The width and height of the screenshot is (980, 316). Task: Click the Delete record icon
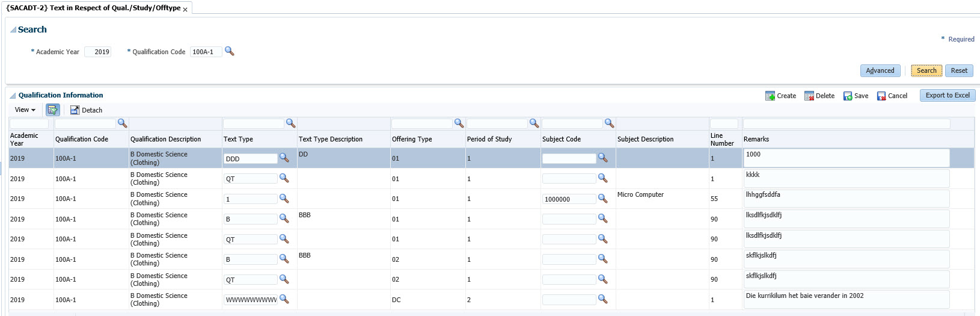click(809, 96)
